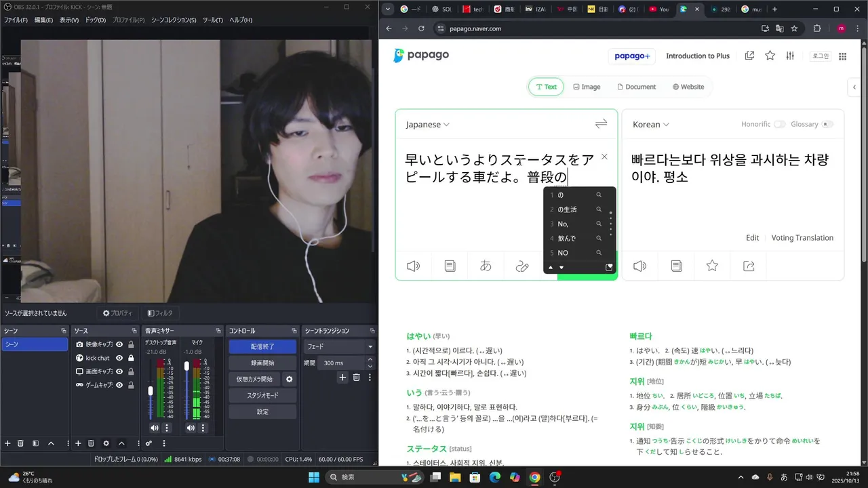Open Japanese source language dropdown
Screen dimensions: 868x488
pos(428,125)
